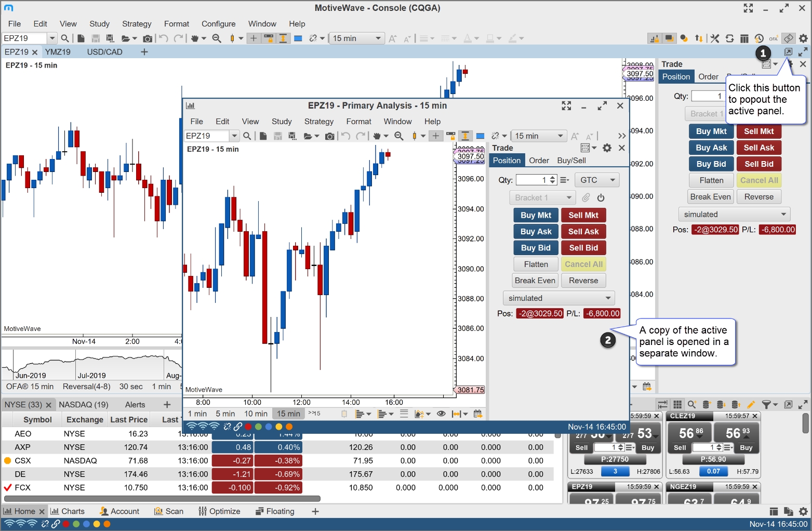The width and height of the screenshot is (812, 531).
Task: Click the calendar icon in popout chart bottom bar
Action: click(x=478, y=414)
